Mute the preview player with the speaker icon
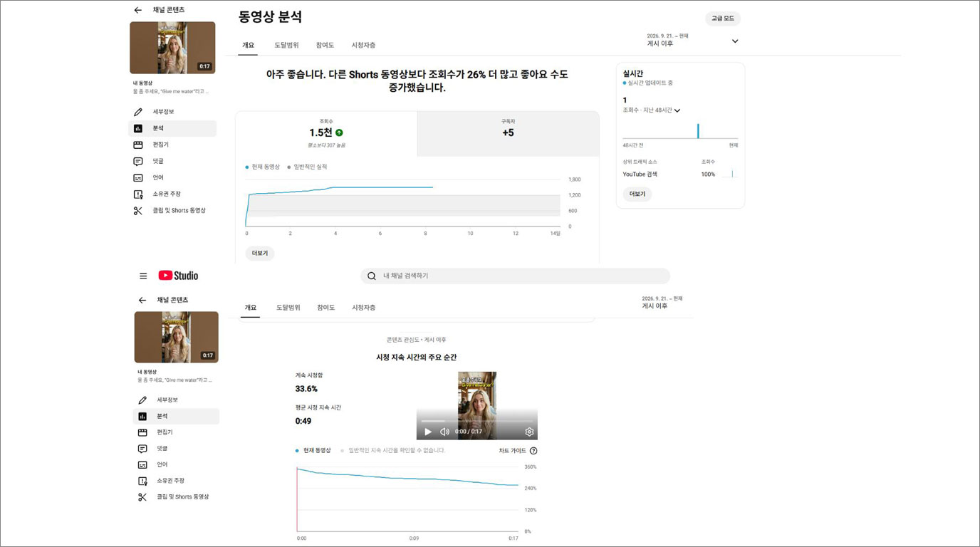 click(x=444, y=432)
